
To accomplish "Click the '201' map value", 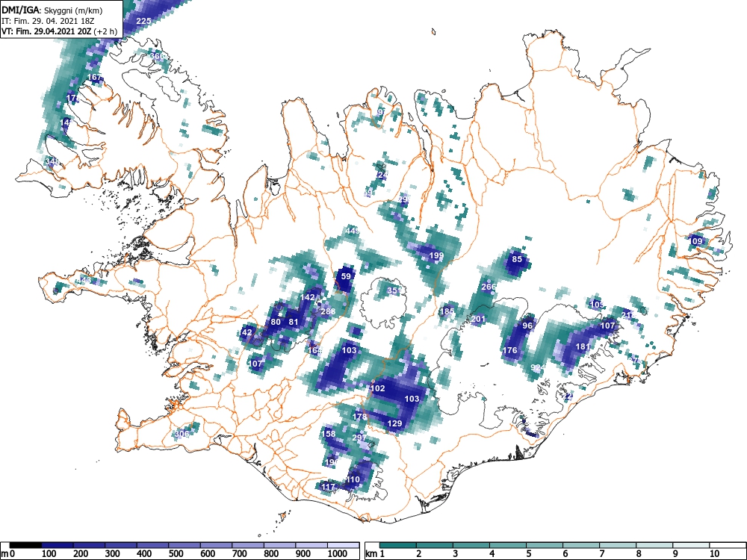I will [478, 319].
